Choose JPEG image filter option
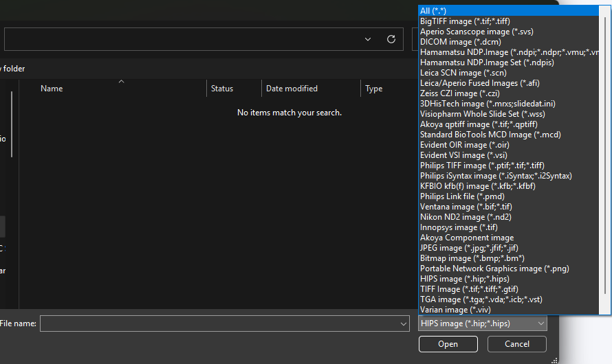This screenshot has height=364, width=612. [x=509, y=248]
